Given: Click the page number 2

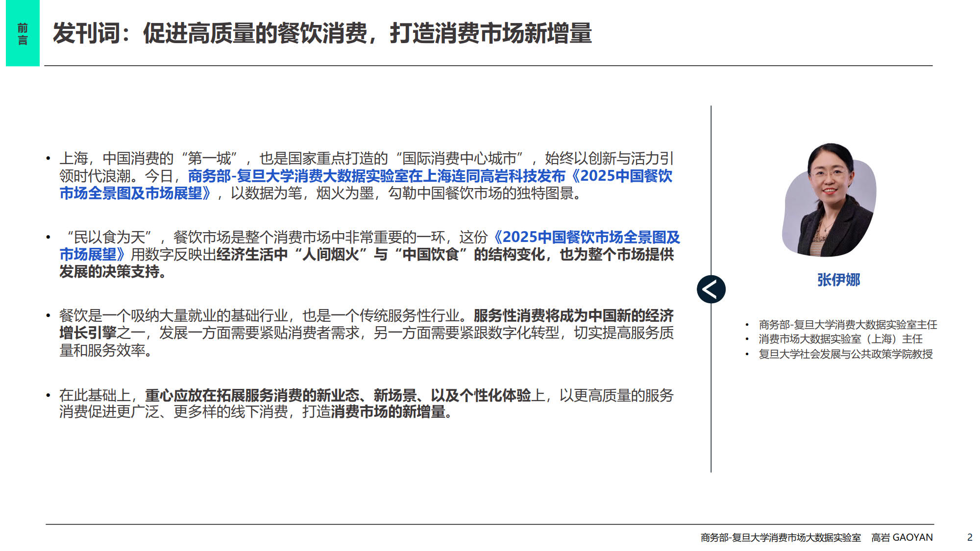Looking at the screenshot, I should click(x=970, y=537).
